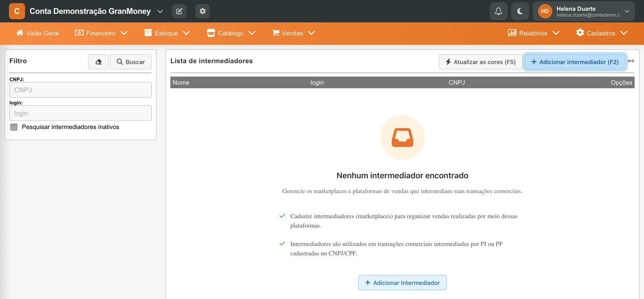Click the login column header
The width and height of the screenshot is (644, 299).
pos(317,83)
